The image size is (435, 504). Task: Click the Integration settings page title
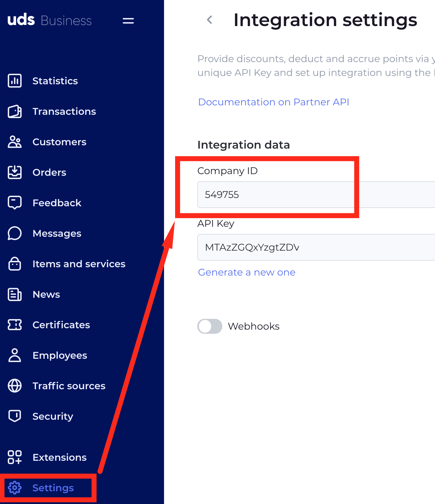tap(325, 20)
